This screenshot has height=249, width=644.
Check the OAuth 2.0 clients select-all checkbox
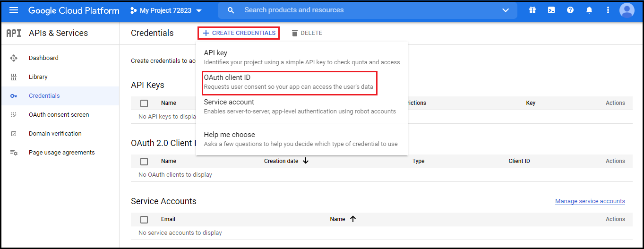144,162
